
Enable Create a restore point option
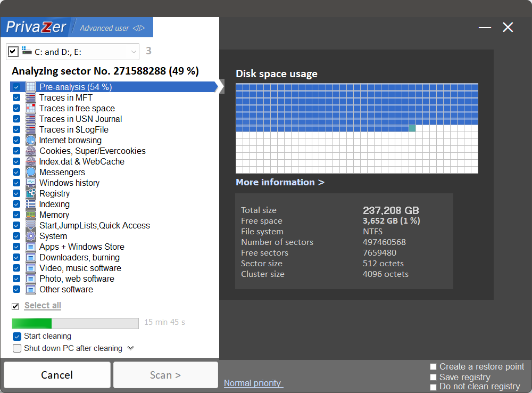[434, 367]
